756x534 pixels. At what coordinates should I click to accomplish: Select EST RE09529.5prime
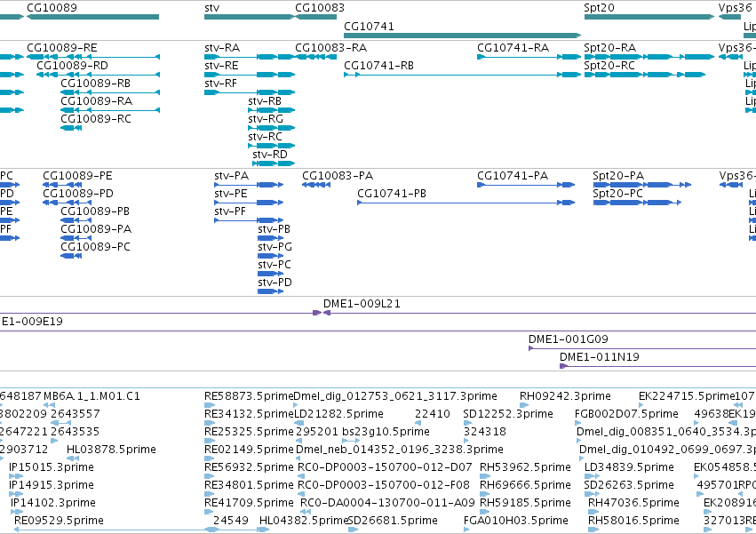click(59, 521)
